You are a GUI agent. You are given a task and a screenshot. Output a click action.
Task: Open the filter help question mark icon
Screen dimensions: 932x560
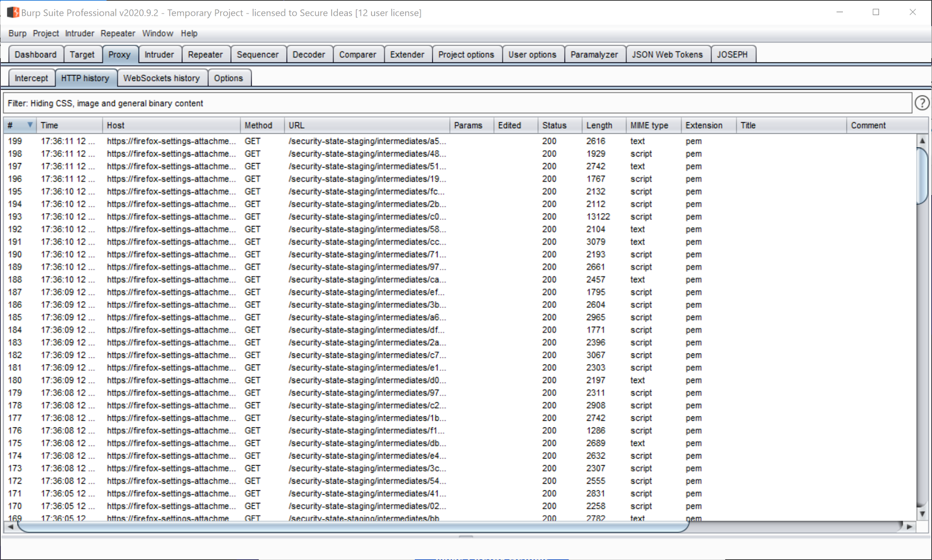[922, 103]
